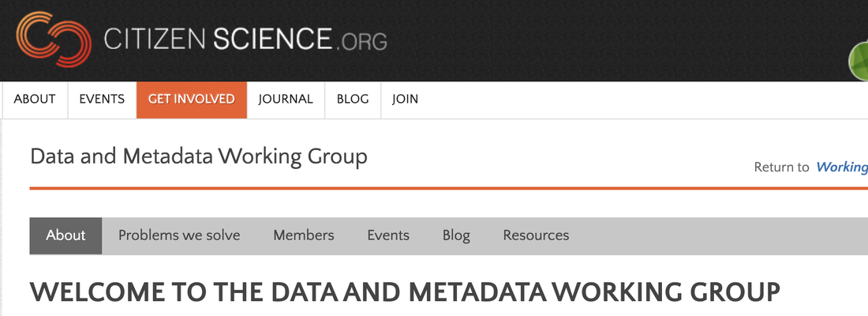The width and height of the screenshot is (868, 316).
Task: Visit BLOG from the top navigation bar
Action: [x=353, y=100]
